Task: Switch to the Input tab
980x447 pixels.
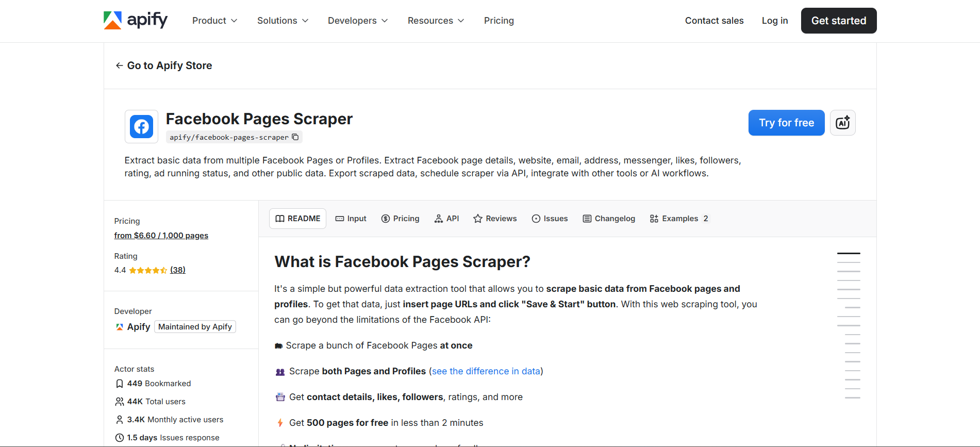Action: [351, 219]
